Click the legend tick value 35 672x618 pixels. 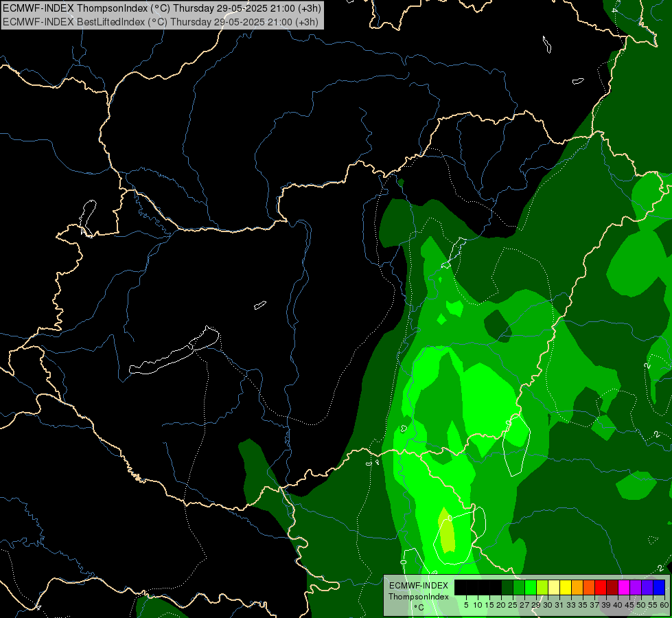(583, 605)
